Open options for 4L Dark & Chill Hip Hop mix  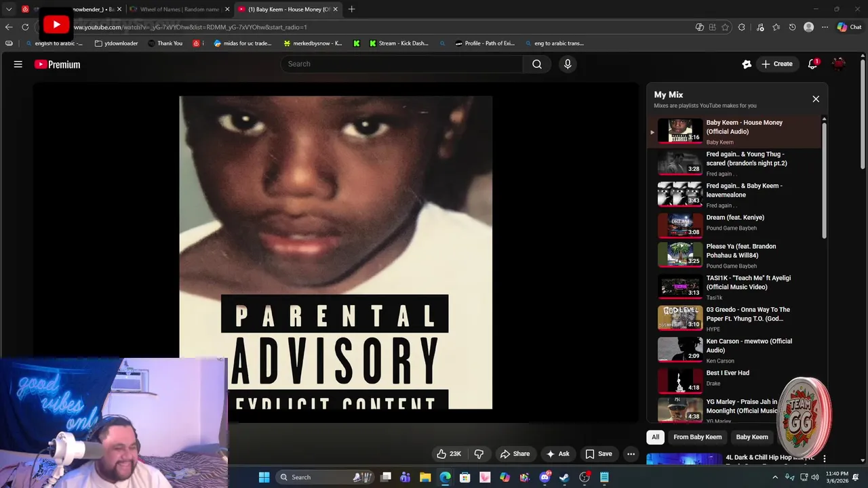(x=825, y=459)
